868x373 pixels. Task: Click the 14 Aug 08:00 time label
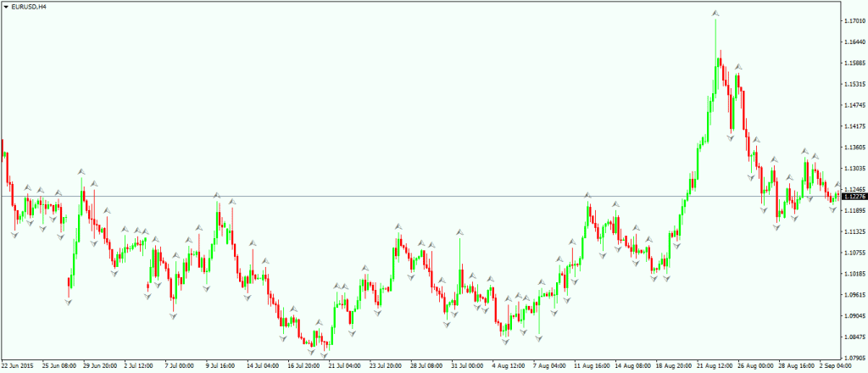point(632,366)
